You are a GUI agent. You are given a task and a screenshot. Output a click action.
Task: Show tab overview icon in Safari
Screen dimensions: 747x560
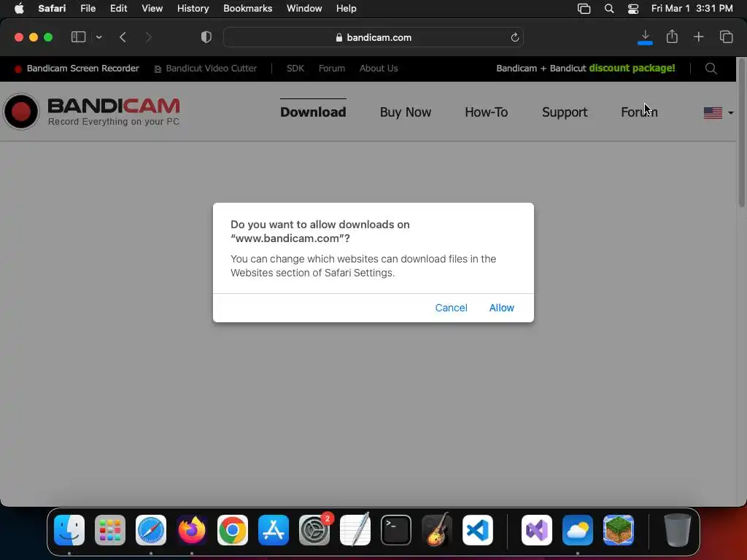point(726,36)
